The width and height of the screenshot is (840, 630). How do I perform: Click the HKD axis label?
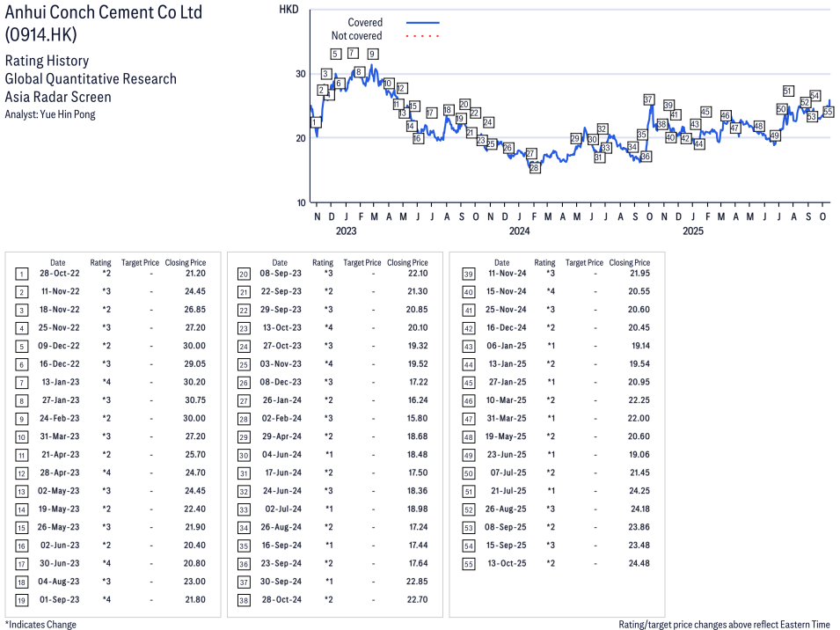pyautogui.click(x=288, y=9)
